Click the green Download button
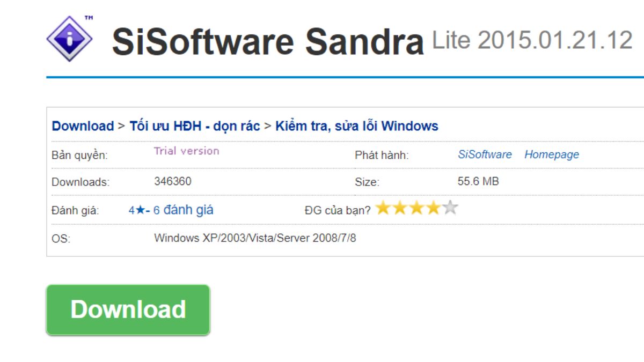 [x=128, y=309]
